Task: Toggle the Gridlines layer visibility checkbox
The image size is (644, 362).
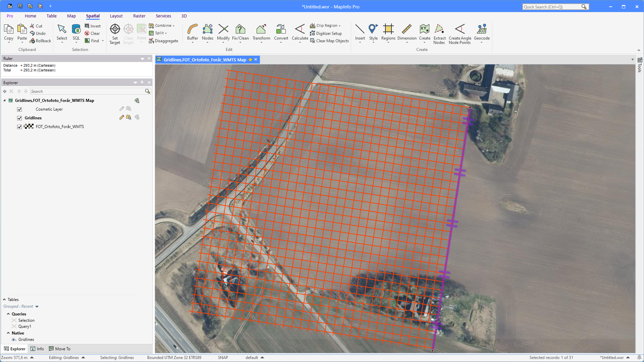Action: [19, 118]
